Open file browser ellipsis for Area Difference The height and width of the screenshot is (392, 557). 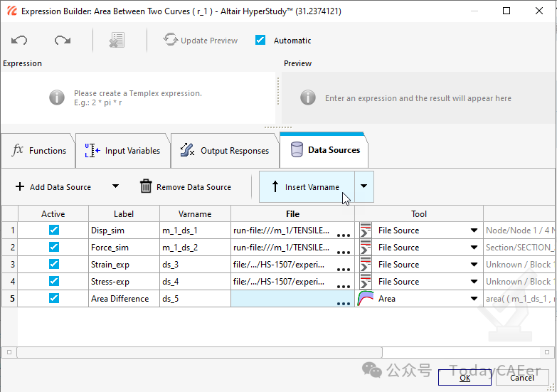coord(344,304)
